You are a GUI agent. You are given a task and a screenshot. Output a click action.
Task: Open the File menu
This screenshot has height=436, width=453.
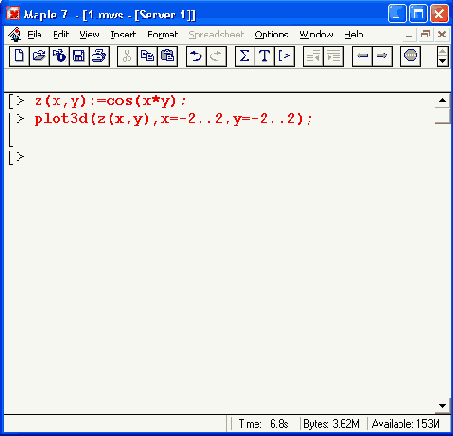tap(34, 35)
